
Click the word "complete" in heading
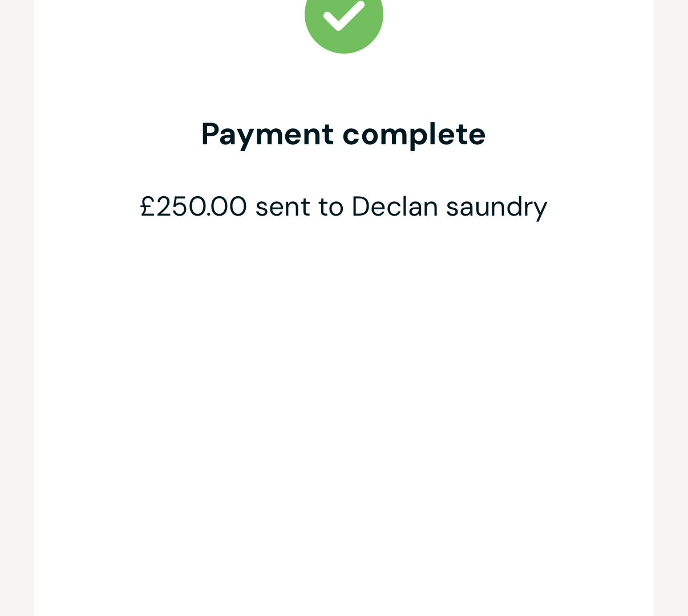click(414, 135)
